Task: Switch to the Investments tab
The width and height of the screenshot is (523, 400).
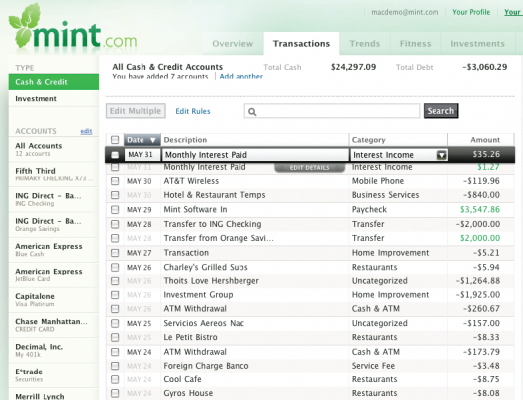Action: click(478, 44)
